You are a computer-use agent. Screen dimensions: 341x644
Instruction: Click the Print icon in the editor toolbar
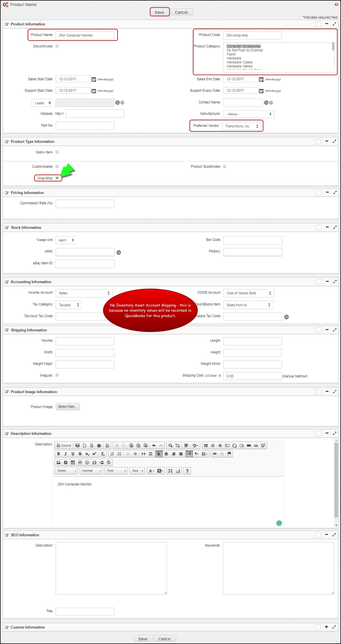[x=99, y=445]
